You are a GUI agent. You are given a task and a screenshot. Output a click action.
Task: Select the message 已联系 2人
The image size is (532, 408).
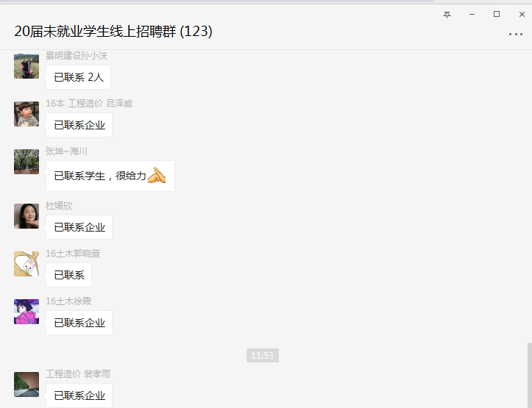[x=79, y=77]
